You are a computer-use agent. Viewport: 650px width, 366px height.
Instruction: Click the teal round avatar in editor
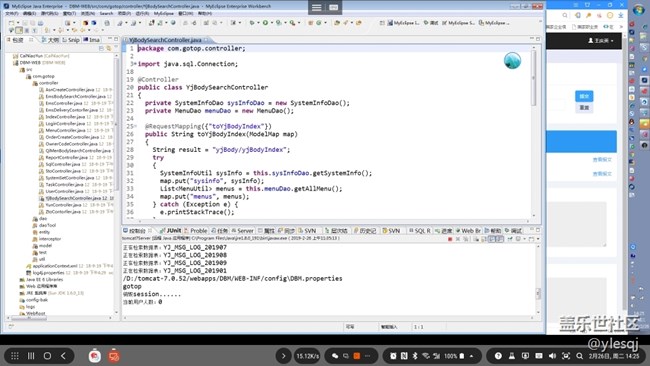512,61
